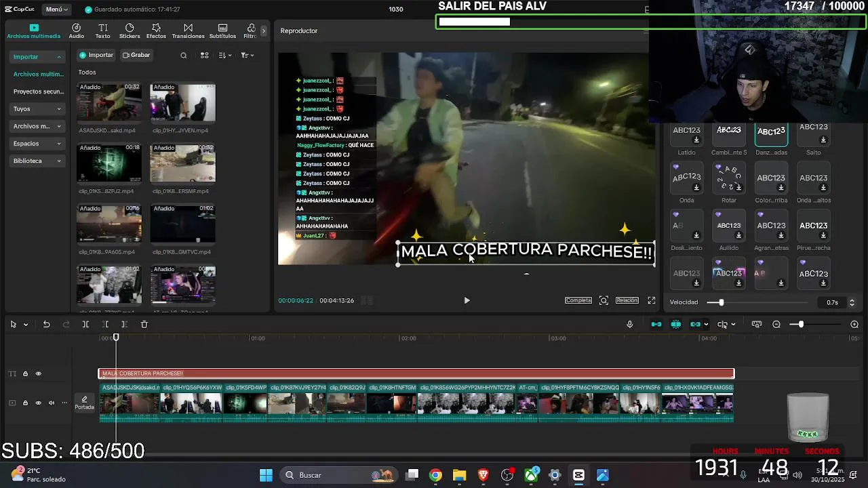
Task: Enter fullscreen preview
Action: click(651, 300)
